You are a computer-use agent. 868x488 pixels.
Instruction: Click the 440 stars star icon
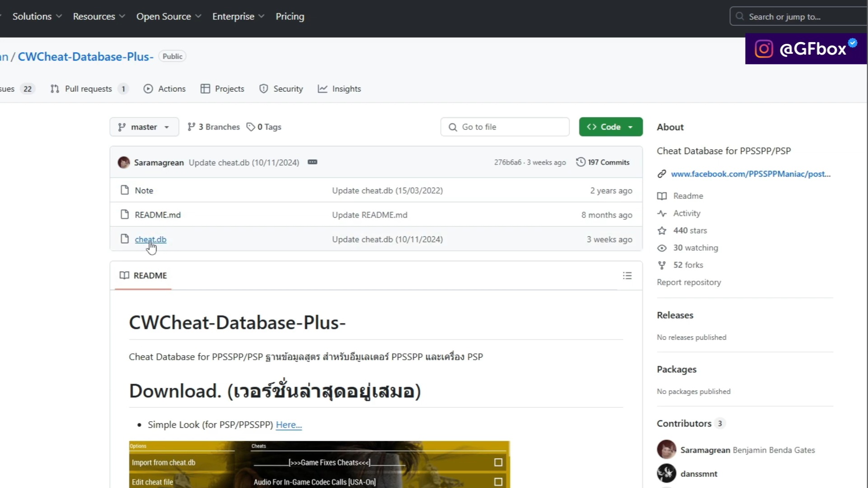tap(662, 231)
